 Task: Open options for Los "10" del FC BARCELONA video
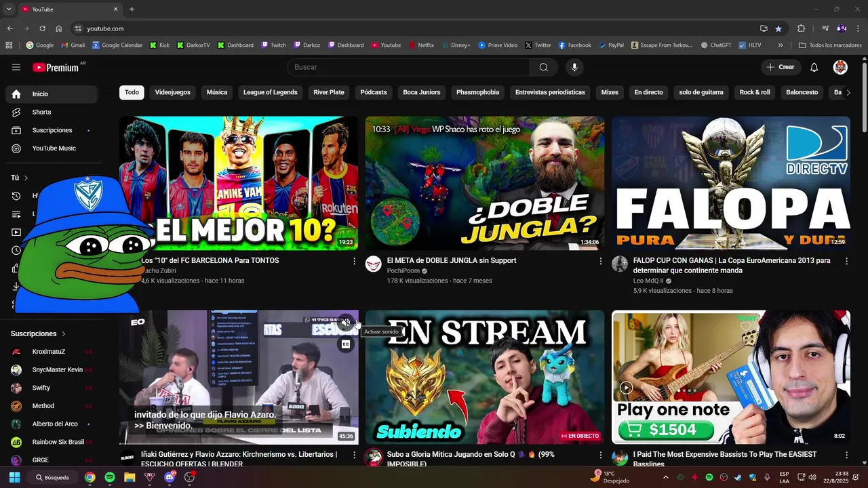coord(354,261)
